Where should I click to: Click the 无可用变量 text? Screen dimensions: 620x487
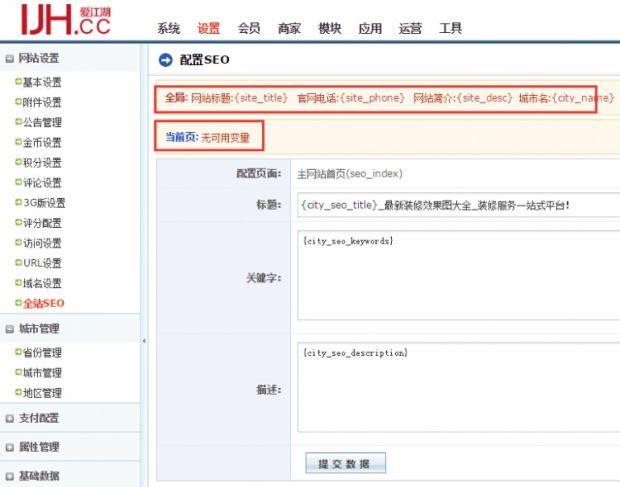tap(225, 138)
